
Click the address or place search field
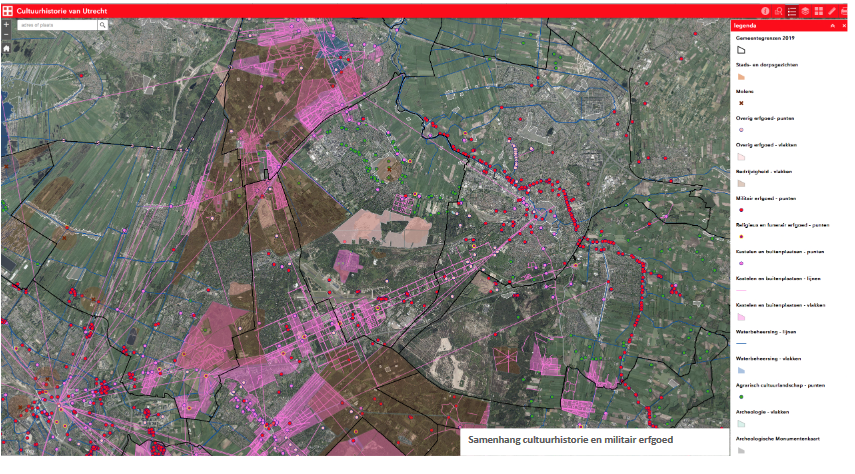[56, 24]
